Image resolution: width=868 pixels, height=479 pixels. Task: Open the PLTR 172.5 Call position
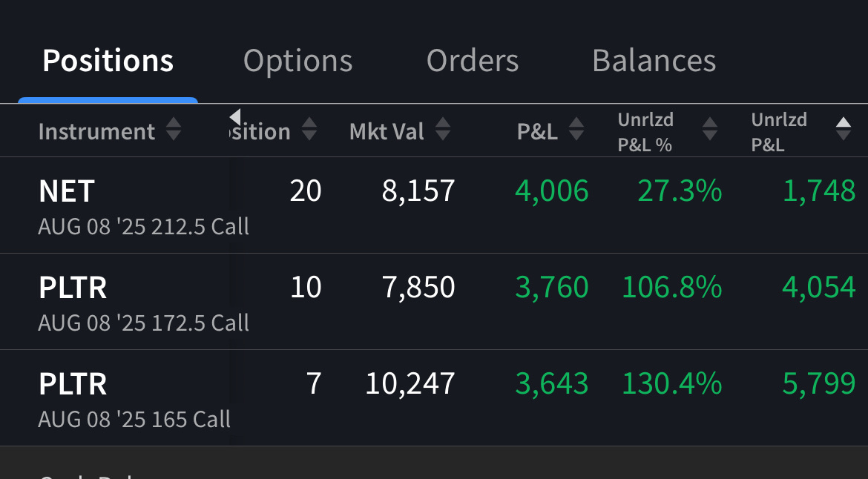tap(143, 301)
